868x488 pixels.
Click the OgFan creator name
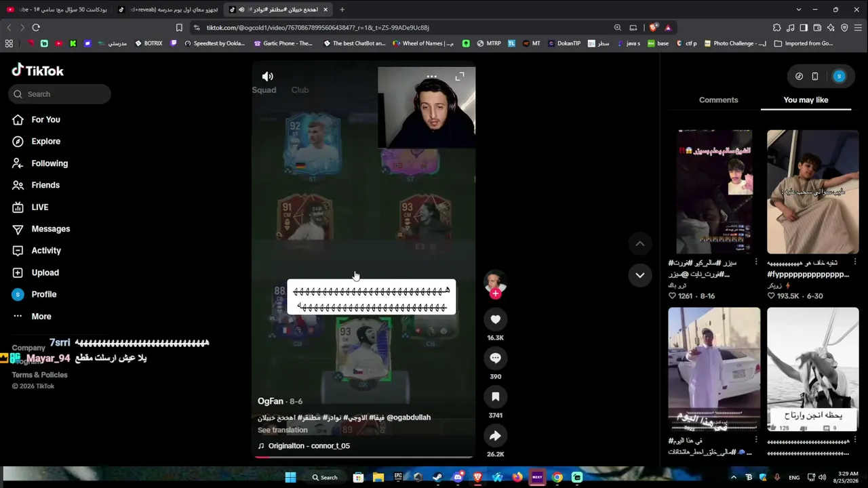(x=270, y=401)
